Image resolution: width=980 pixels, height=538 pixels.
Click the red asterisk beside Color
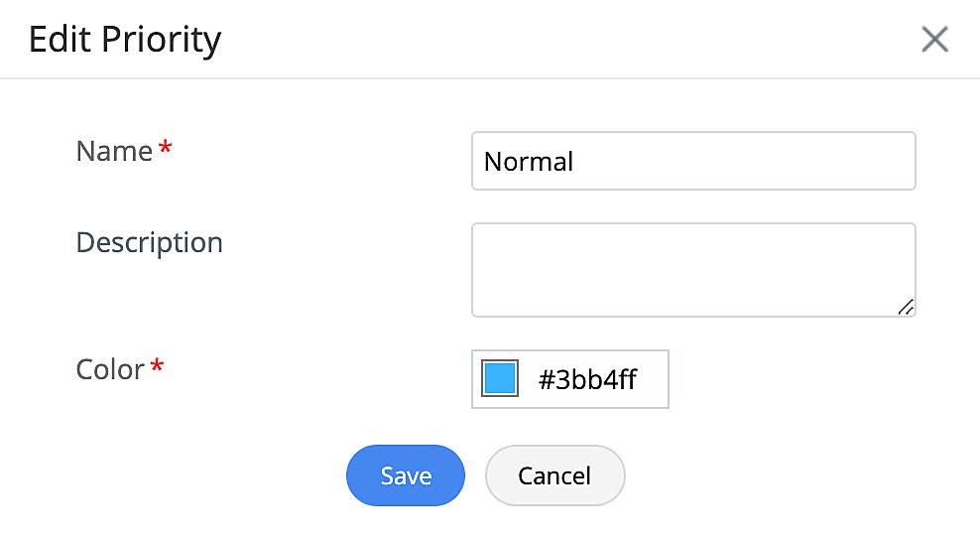157,369
